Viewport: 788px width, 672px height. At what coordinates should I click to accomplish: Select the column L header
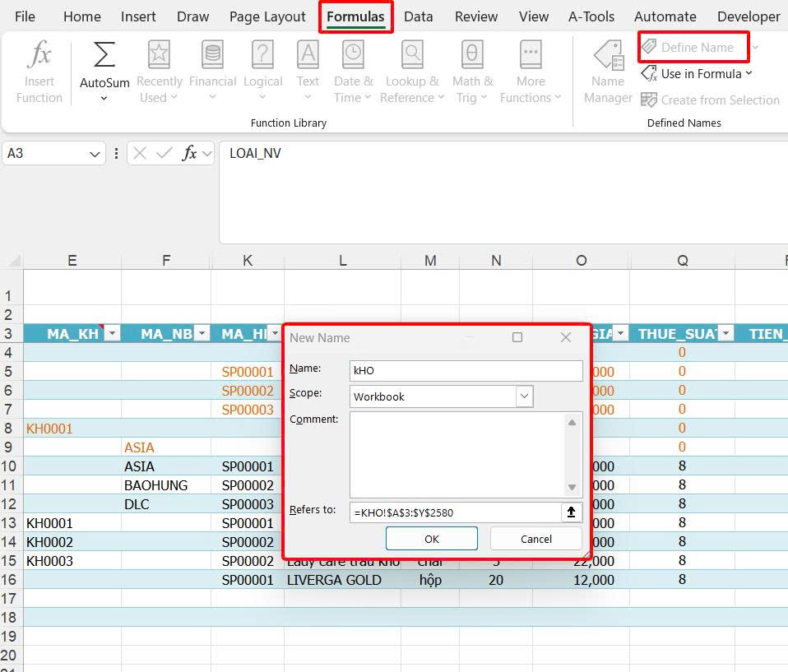tap(342, 260)
